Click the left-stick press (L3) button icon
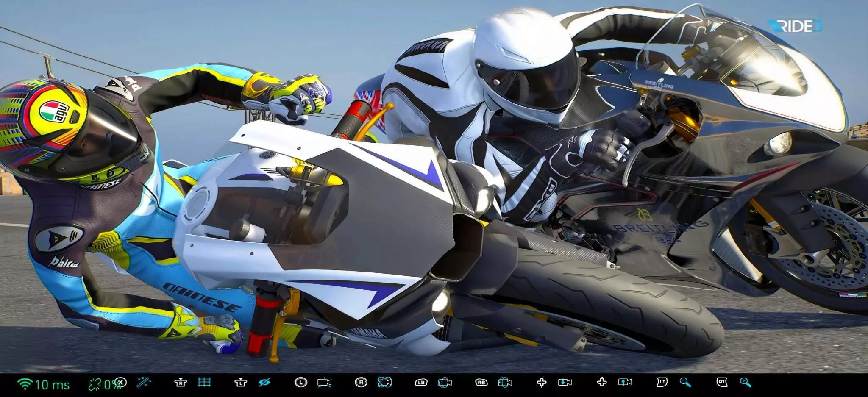Image resolution: width=868 pixels, height=397 pixels. (x=241, y=382)
